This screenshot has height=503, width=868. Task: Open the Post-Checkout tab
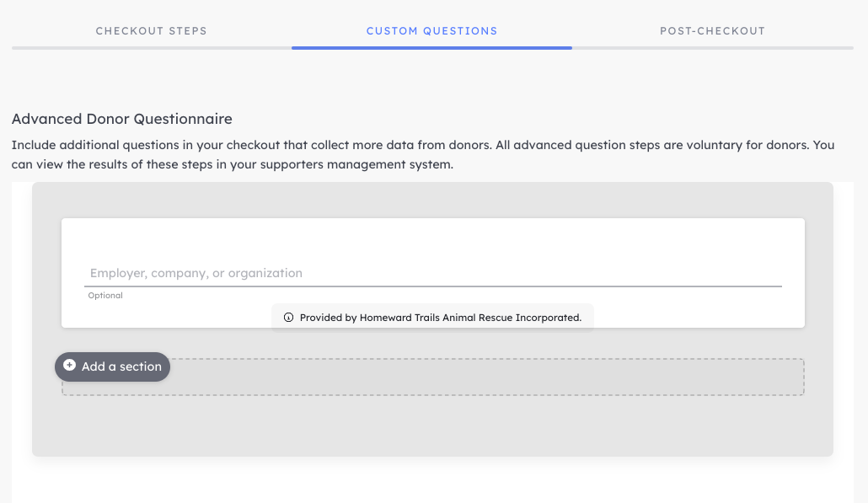[712, 31]
